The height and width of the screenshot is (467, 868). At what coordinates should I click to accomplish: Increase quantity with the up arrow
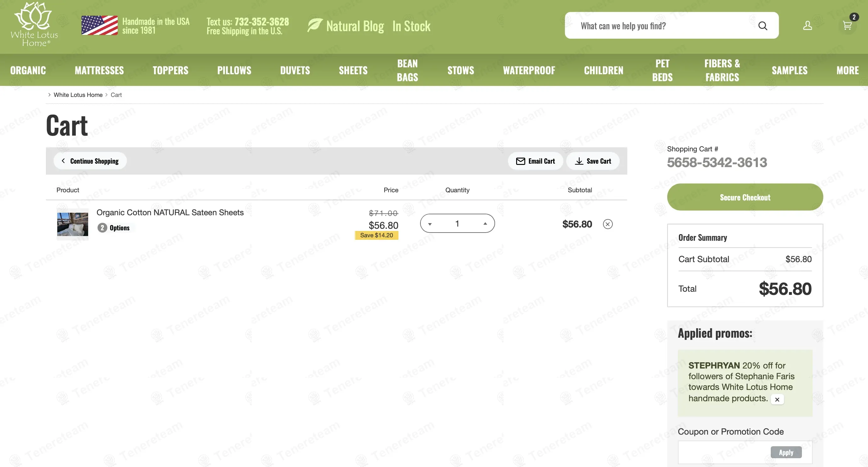(485, 223)
